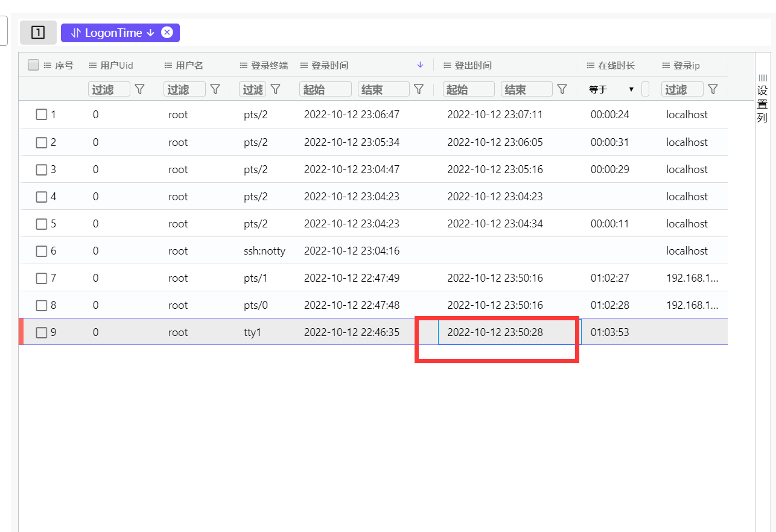Click the sort arrow in 登录时间 header
The width and height of the screenshot is (776, 532).
421,65
